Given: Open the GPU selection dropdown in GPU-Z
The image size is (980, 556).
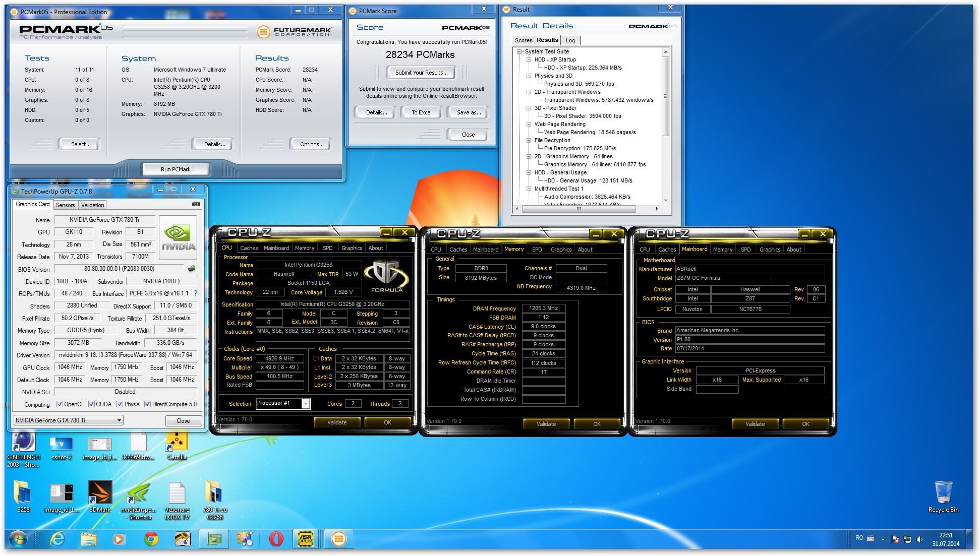Looking at the screenshot, I should point(69,420).
